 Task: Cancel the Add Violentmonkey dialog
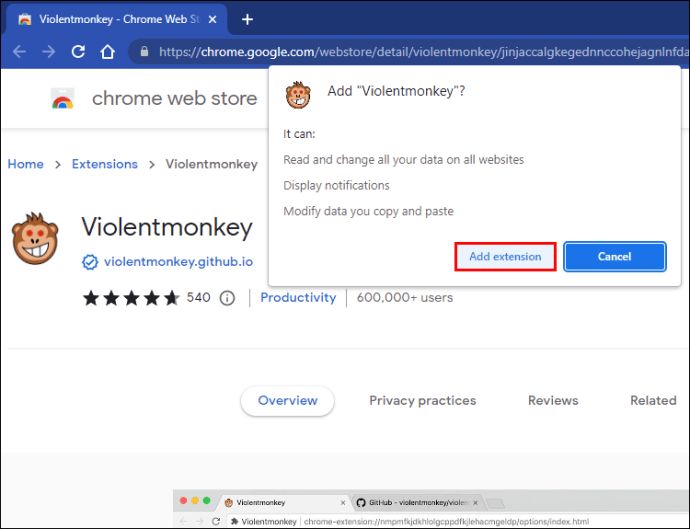615,257
